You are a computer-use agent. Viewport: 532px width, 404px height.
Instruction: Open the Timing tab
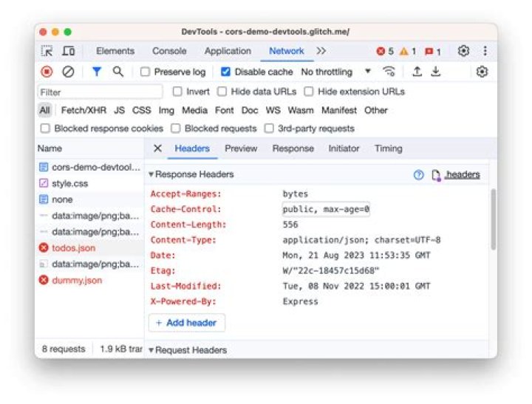pos(389,148)
